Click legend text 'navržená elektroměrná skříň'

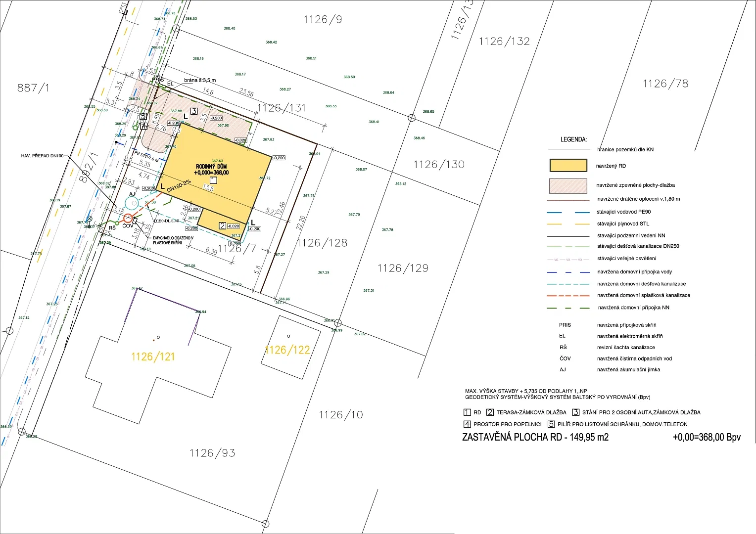pyautogui.click(x=630, y=336)
